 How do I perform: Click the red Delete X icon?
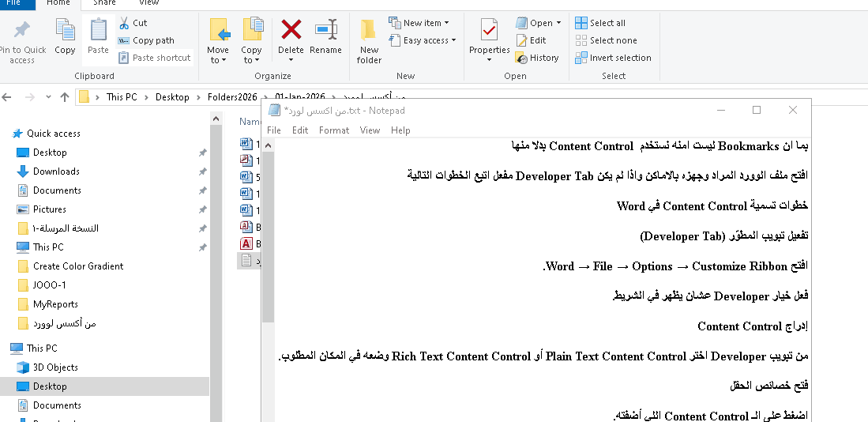pos(291,31)
